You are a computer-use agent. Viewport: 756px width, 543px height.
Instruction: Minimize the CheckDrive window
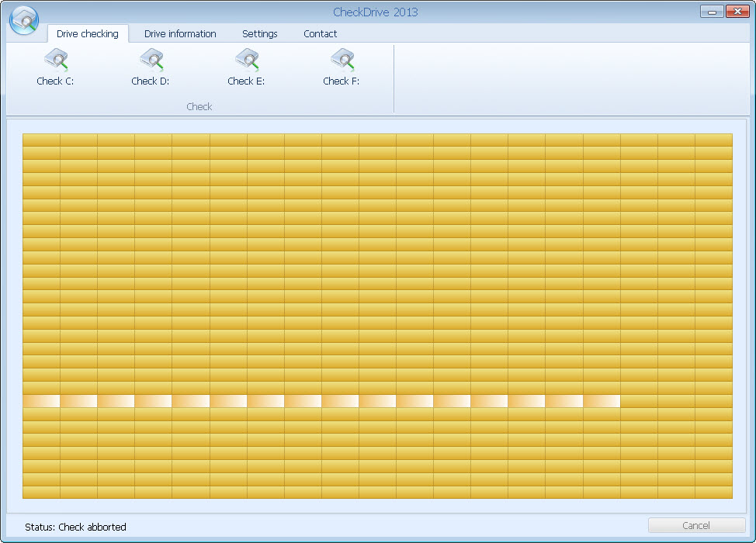pyautogui.click(x=711, y=11)
